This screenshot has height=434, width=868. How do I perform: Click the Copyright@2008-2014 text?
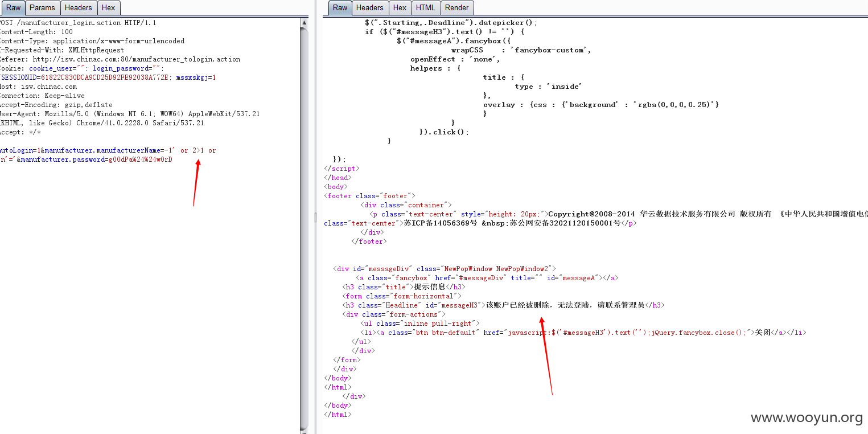591,214
